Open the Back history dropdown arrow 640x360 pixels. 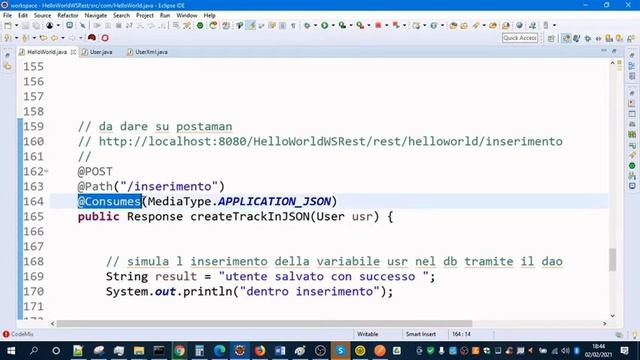62,38
